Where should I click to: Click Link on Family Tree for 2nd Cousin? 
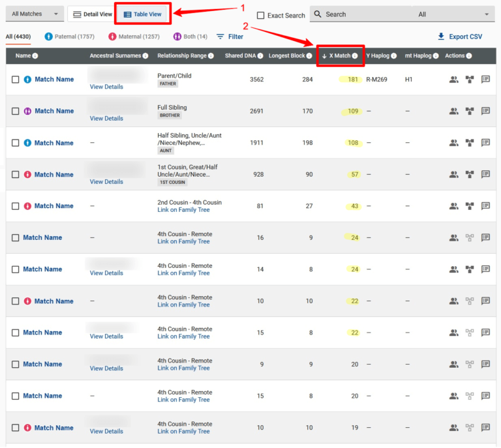183,210
